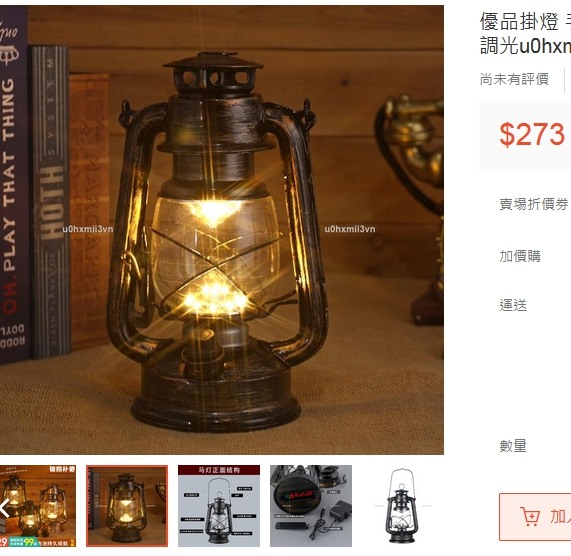Click the cart icon in add-to-cart button
The height and width of the screenshot is (556, 571).
coord(530,516)
